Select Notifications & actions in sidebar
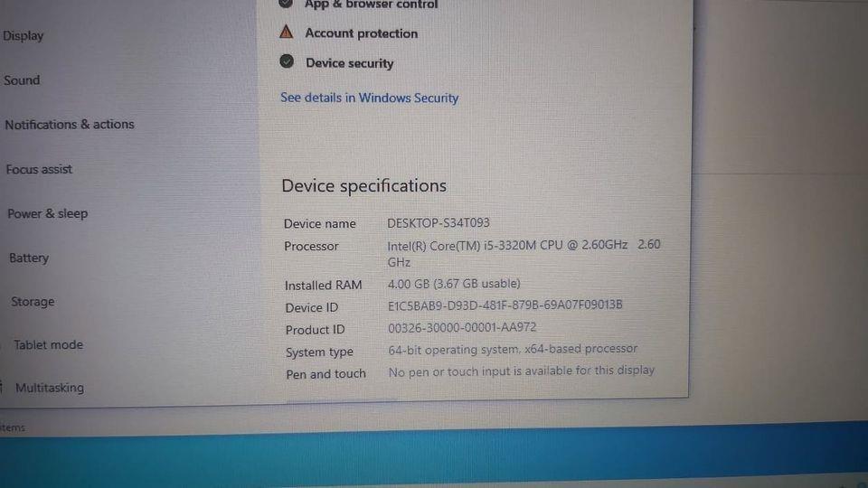This screenshot has width=868, height=488. pos(70,125)
